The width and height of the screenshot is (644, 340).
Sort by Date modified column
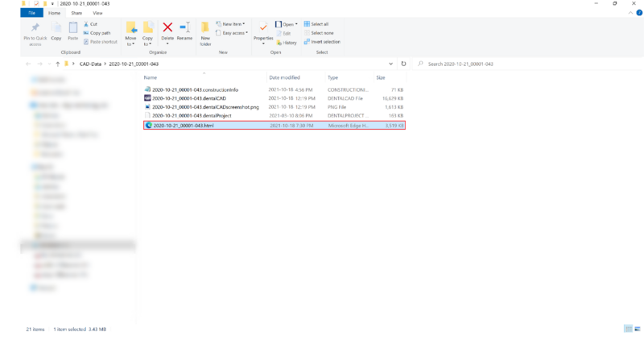tap(284, 77)
